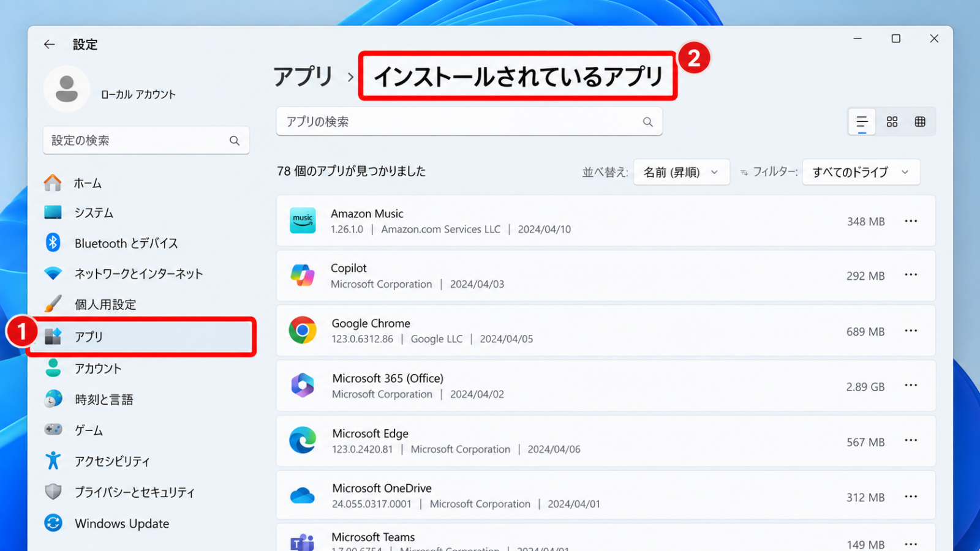Viewport: 980px width, 551px height.
Task: Click the Microsoft OneDrive cloud icon
Action: click(x=303, y=495)
